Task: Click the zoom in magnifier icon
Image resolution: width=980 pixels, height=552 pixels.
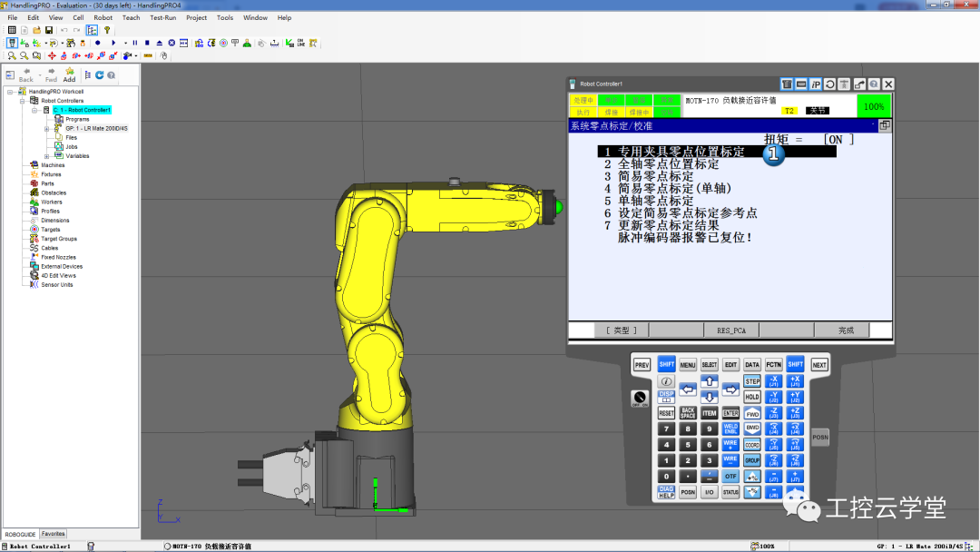Action: (x=12, y=56)
